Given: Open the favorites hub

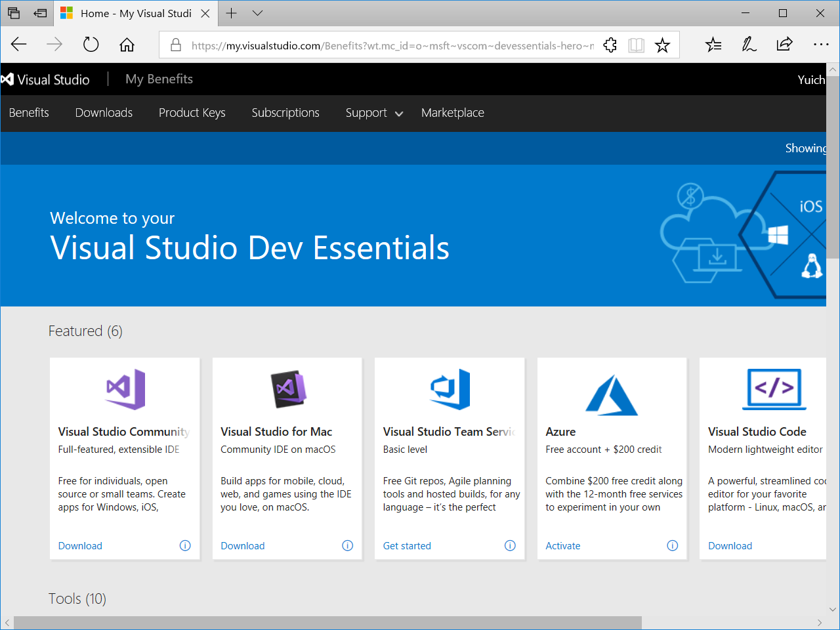Looking at the screenshot, I should pos(713,45).
